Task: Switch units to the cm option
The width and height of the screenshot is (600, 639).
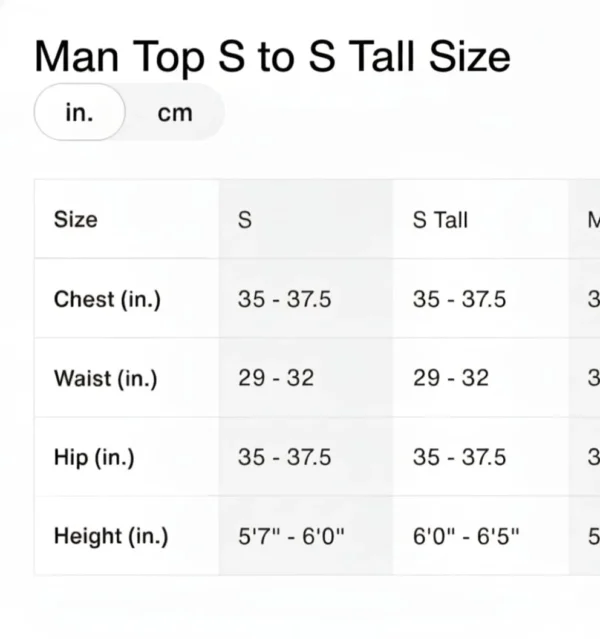Action: coord(174,113)
